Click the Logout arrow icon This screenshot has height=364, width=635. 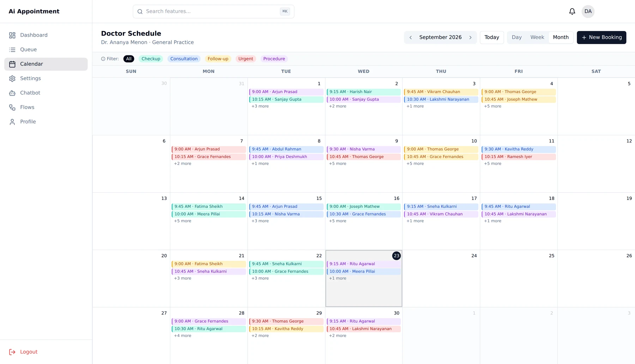12,352
